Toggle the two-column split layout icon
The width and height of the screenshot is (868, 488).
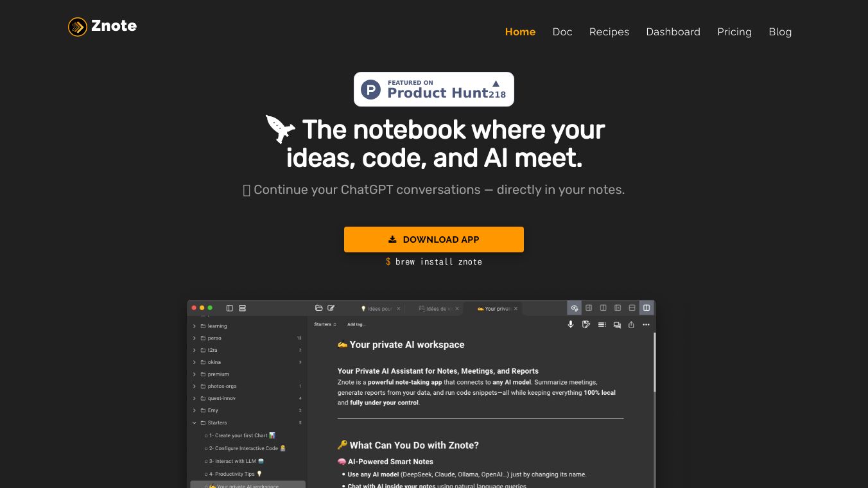(x=603, y=308)
